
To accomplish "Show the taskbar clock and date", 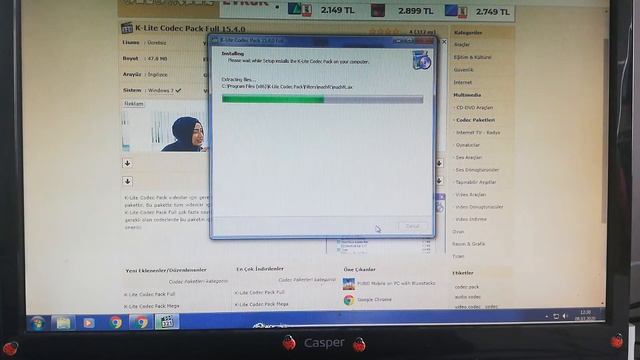I will (x=585, y=315).
